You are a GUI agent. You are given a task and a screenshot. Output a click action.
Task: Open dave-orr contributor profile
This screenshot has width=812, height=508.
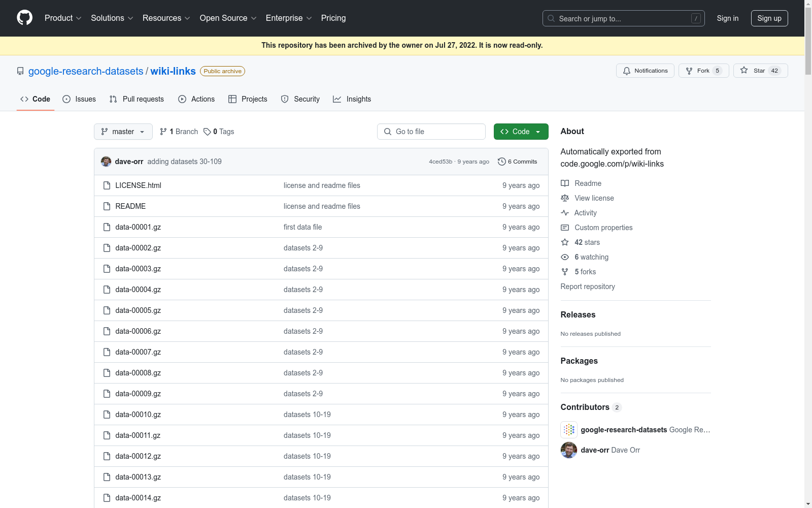point(595,450)
